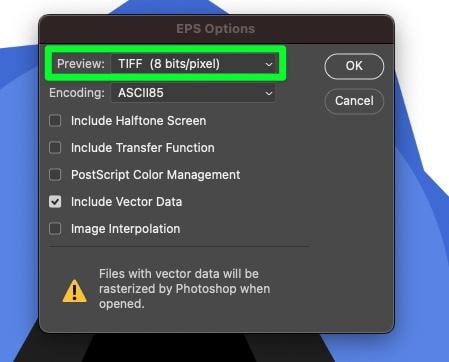Enable the Image Interpolation checkbox
The width and height of the screenshot is (449, 362).
pyautogui.click(x=55, y=229)
